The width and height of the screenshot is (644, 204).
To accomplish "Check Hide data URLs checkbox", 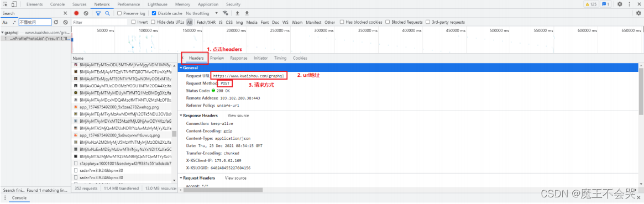I will pyautogui.click(x=153, y=22).
